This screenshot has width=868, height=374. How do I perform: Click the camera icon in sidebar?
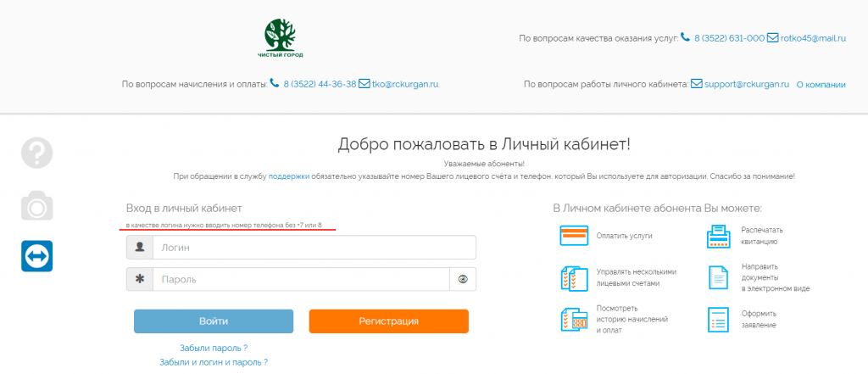[37, 205]
